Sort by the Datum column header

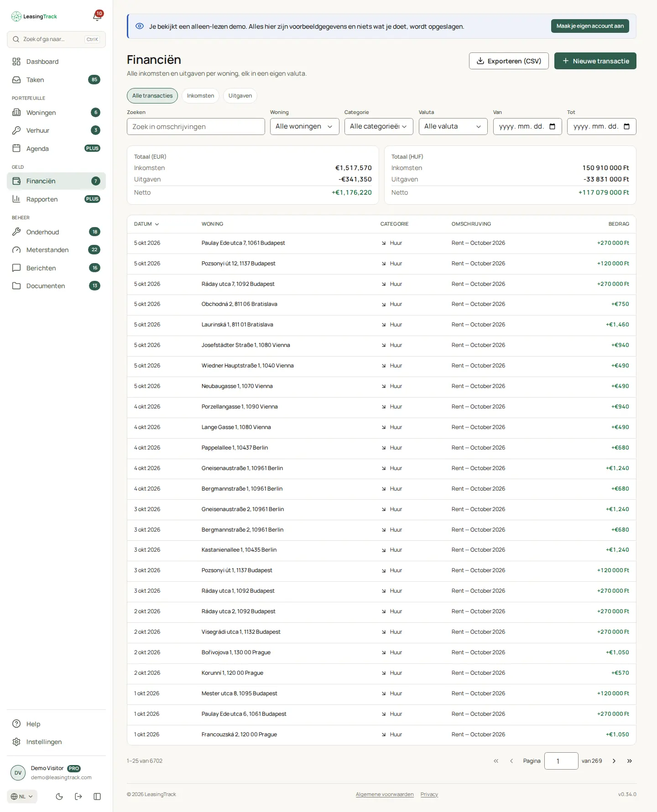coord(146,224)
